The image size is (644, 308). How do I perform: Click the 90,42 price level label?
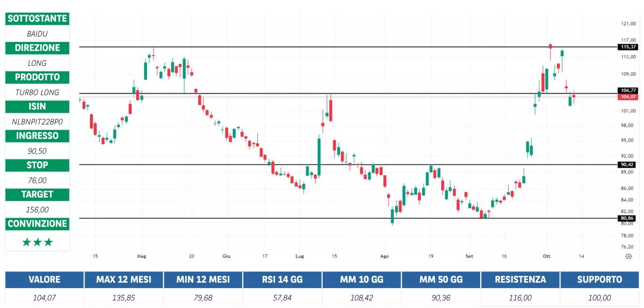coord(628,164)
